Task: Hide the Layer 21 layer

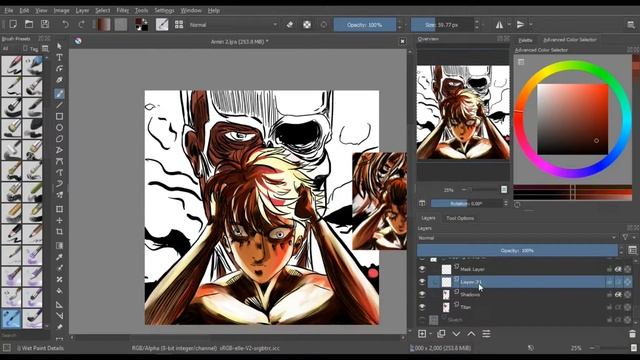Action: [422, 282]
